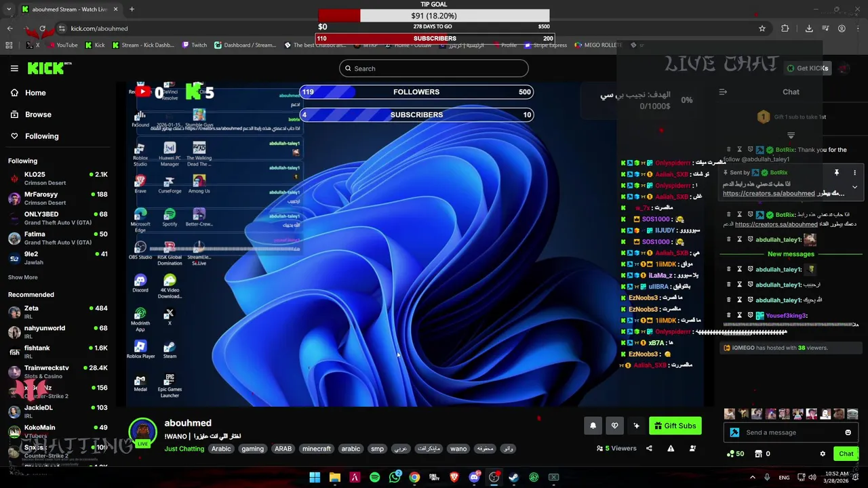This screenshot has width=868, height=488.
Task: Open Zeta channel in Recommended list
Action: pyautogui.click(x=58, y=312)
